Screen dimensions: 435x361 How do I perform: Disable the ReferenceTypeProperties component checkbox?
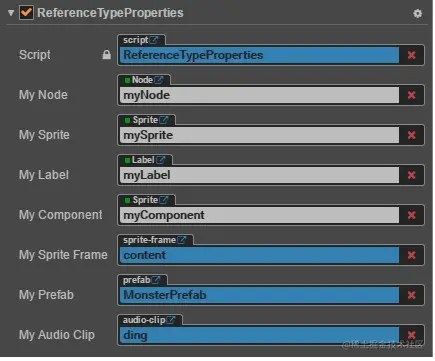26,13
